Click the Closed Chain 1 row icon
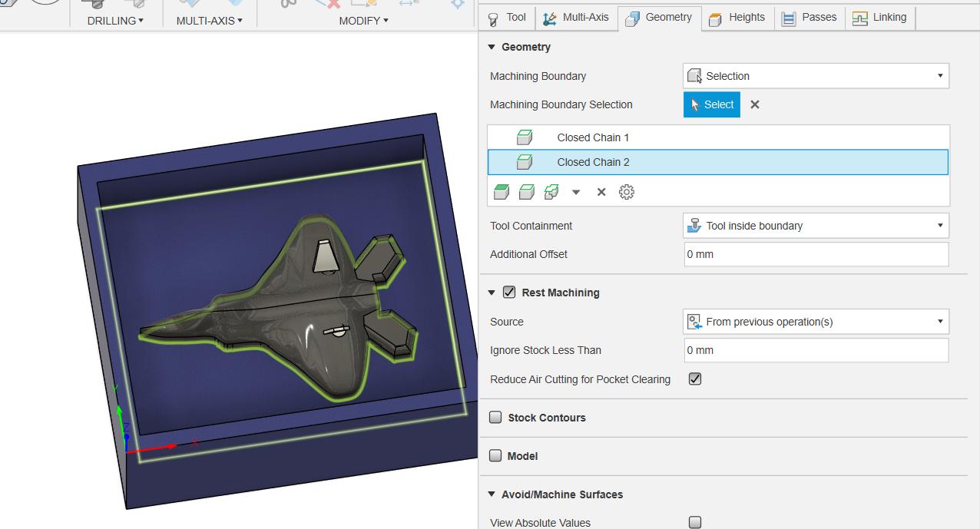Screen dimensions: 980x529 point(525,137)
